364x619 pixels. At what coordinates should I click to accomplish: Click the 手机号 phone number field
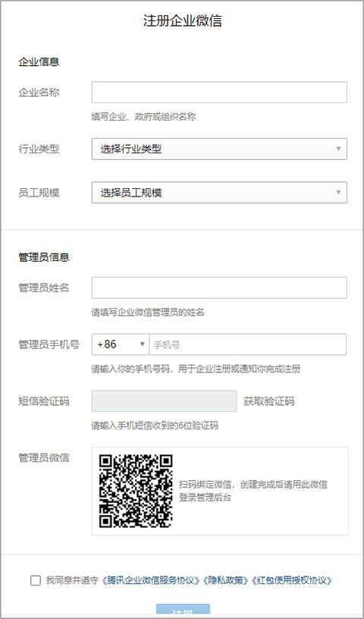pos(248,344)
